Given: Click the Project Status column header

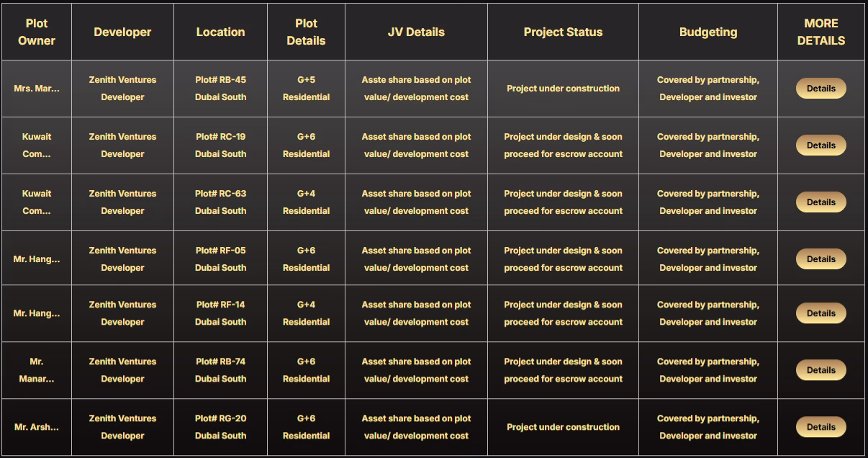Looking at the screenshot, I should [x=563, y=32].
